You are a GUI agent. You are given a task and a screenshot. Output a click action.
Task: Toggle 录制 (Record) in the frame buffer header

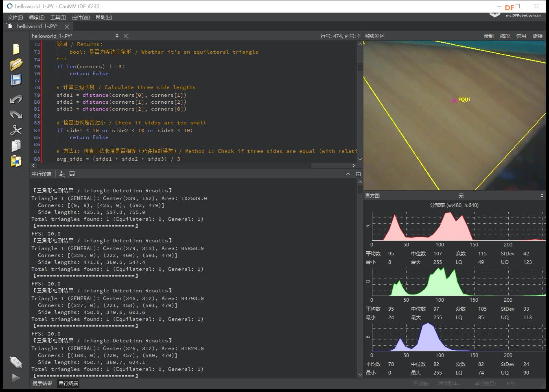[488, 36]
